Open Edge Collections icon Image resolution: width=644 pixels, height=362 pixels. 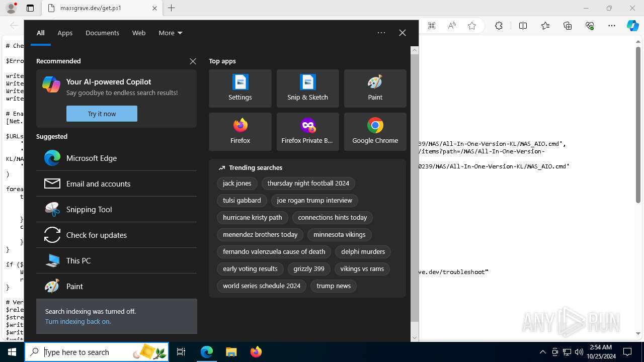(568, 26)
